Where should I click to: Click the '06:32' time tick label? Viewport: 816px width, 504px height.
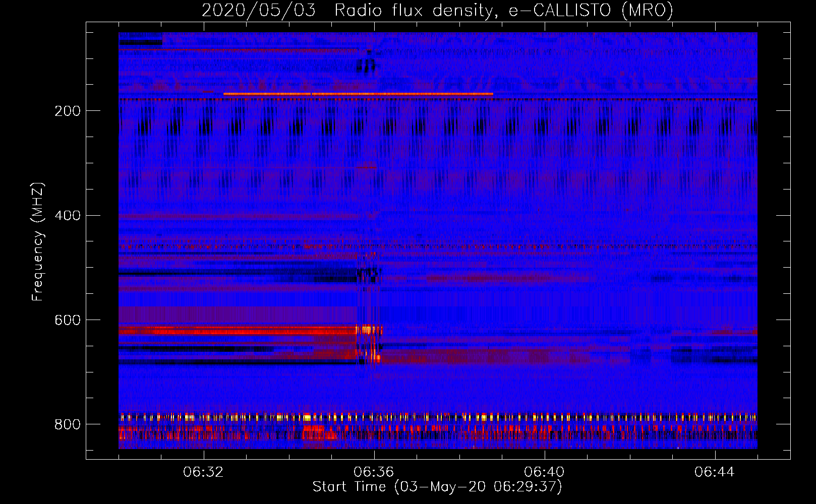[204, 472]
